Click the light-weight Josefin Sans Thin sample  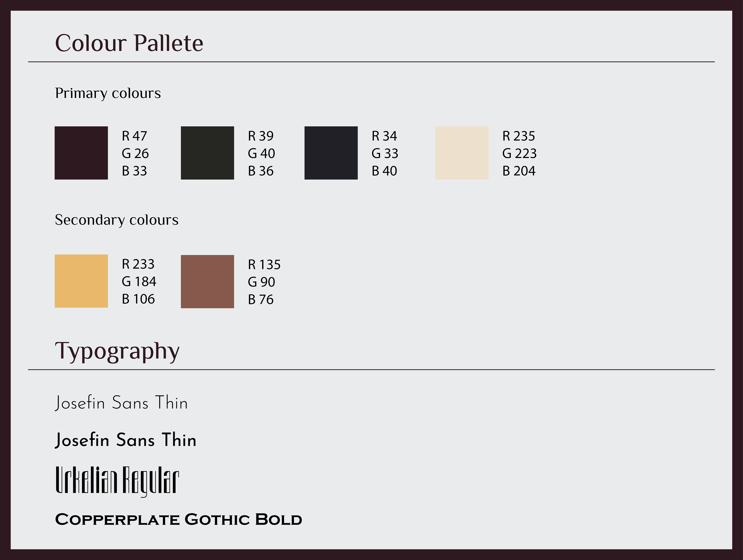121,403
